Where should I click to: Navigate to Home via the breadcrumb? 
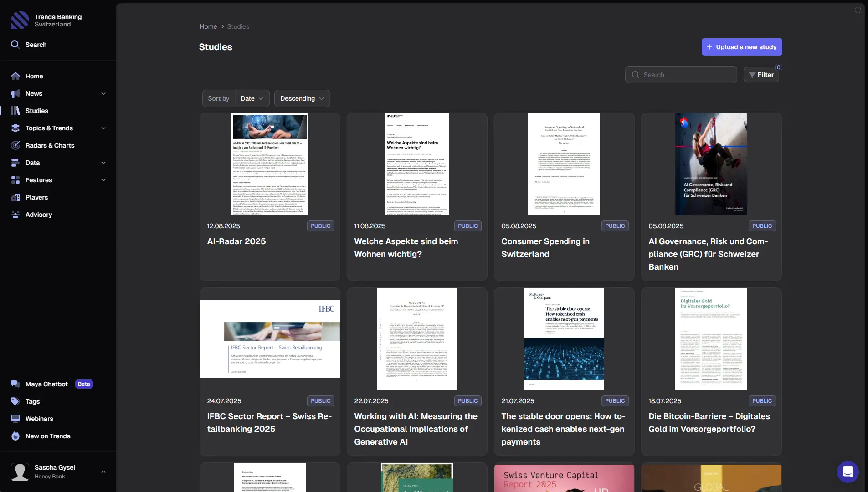[208, 26]
